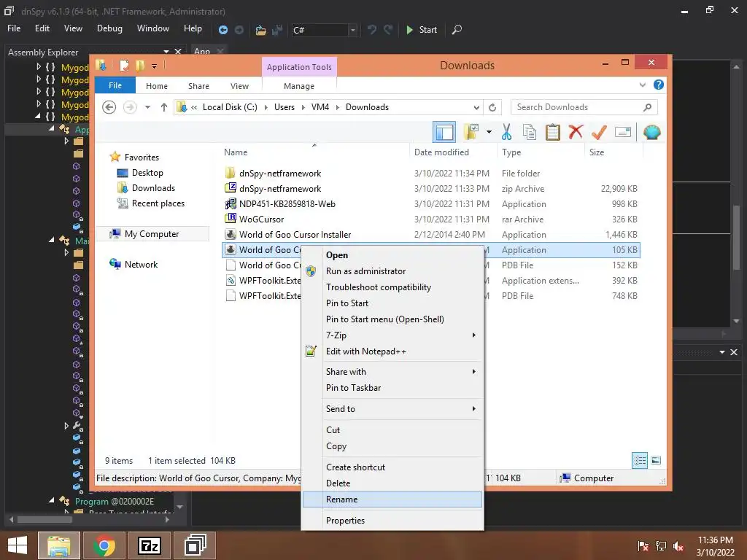Image resolution: width=747 pixels, height=560 pixels.
Task: Switch to Large icons view in status bar
Action: [656, 460]
